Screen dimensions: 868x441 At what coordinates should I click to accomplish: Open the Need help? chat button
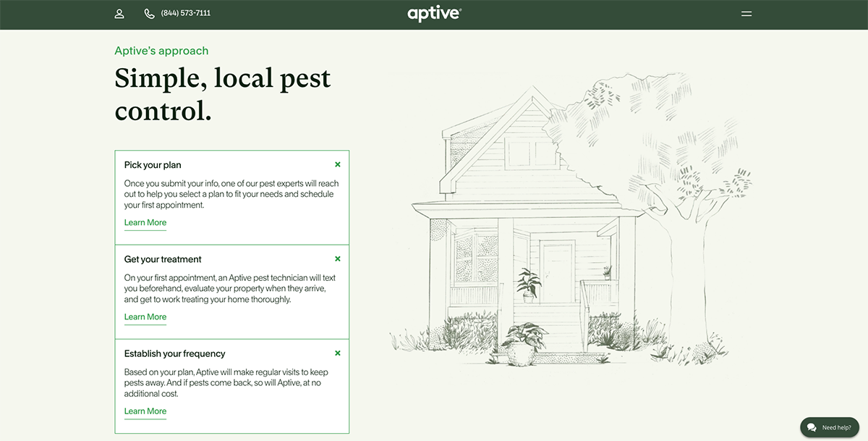pos(829,427)
